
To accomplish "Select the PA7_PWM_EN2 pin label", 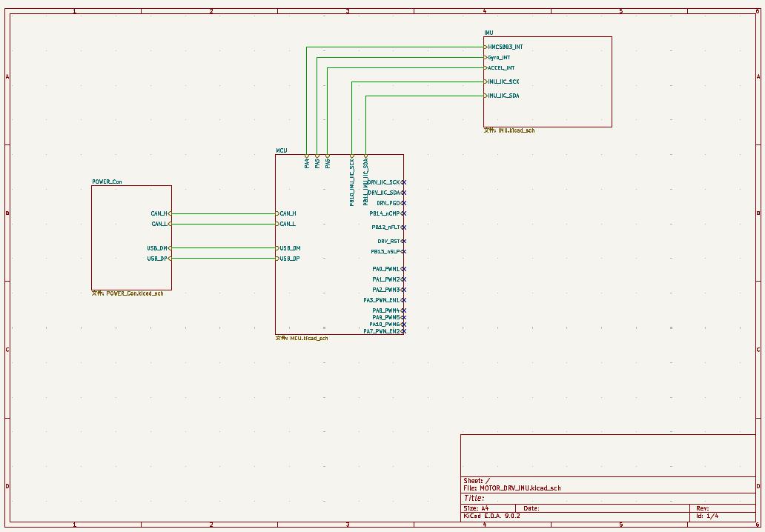I will (382, 332).
